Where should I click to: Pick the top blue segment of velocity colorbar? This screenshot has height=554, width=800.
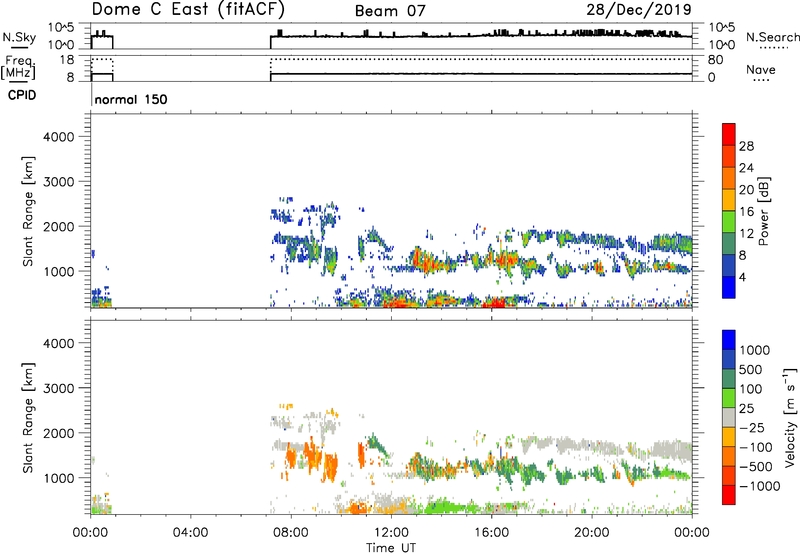(x=729, y=340)
